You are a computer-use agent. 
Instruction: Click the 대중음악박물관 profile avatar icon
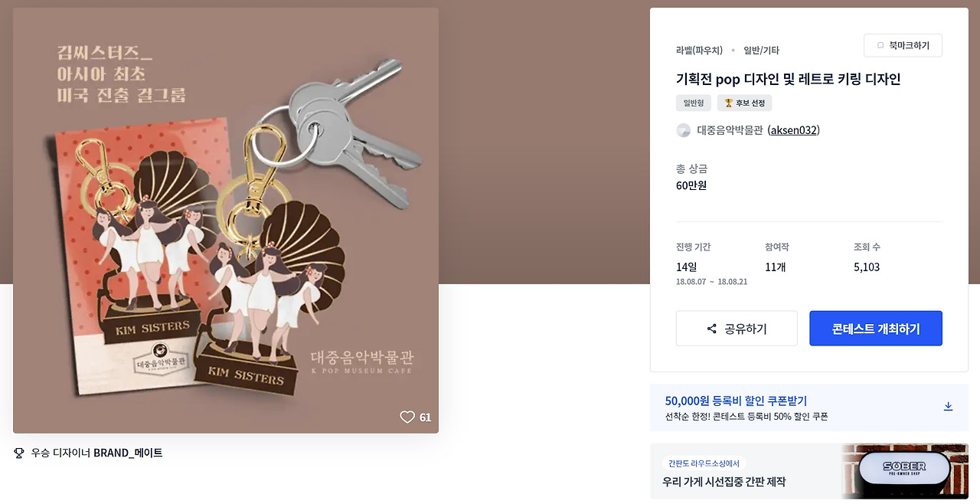click(x=684, y=130)
